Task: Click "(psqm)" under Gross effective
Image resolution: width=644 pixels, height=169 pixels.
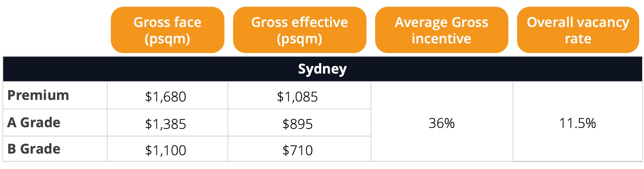Action: [299, 39]
